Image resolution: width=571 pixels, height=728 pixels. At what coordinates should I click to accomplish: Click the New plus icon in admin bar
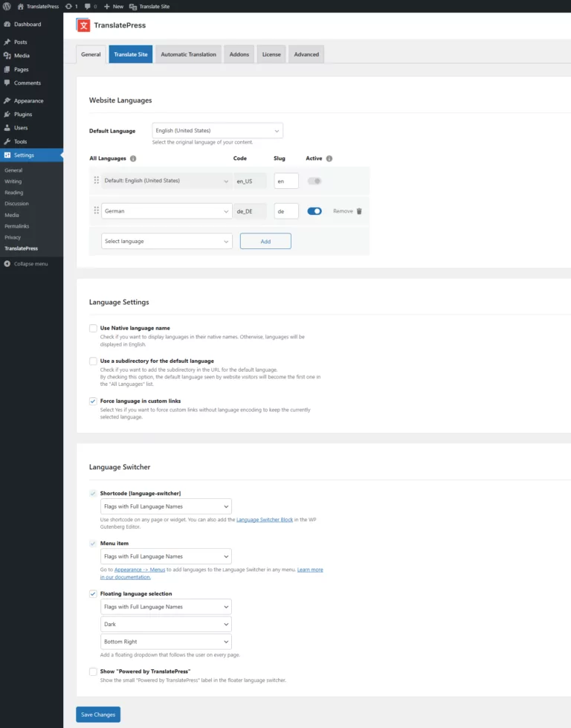(107, 7)
